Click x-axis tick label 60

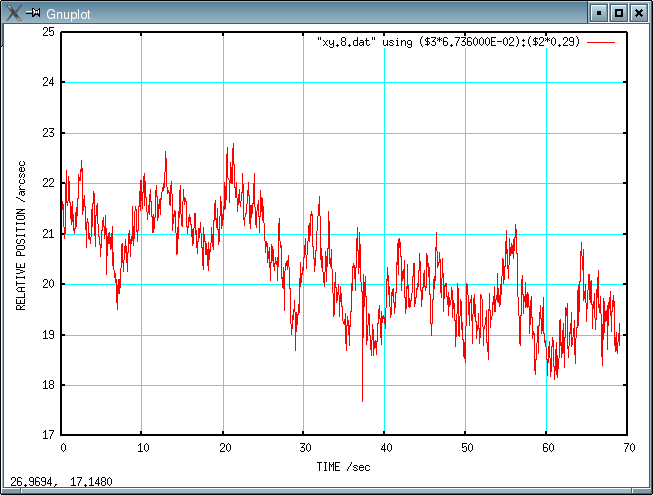[x=548, y=448]
